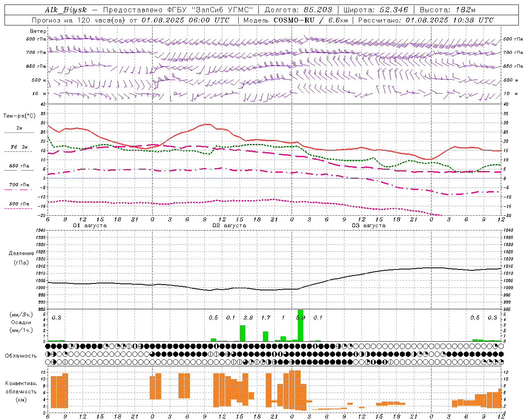Click the Ветер panel label

pos(38,31)
